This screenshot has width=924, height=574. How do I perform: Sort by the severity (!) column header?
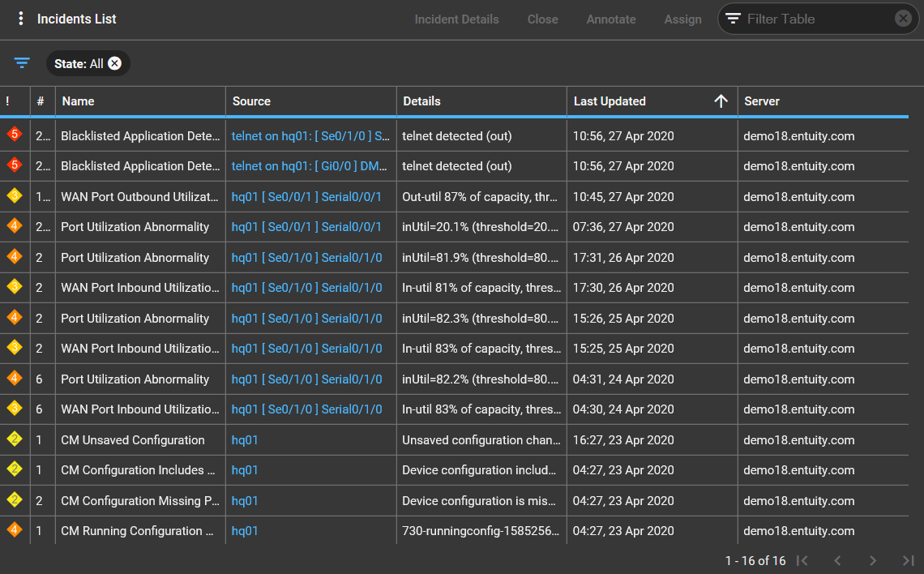click(x=7, y=101)
